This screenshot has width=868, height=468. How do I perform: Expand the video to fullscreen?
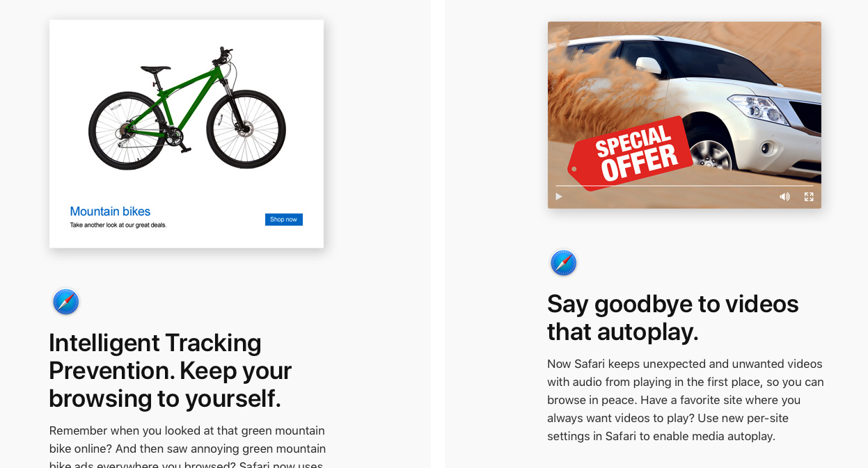809,197
